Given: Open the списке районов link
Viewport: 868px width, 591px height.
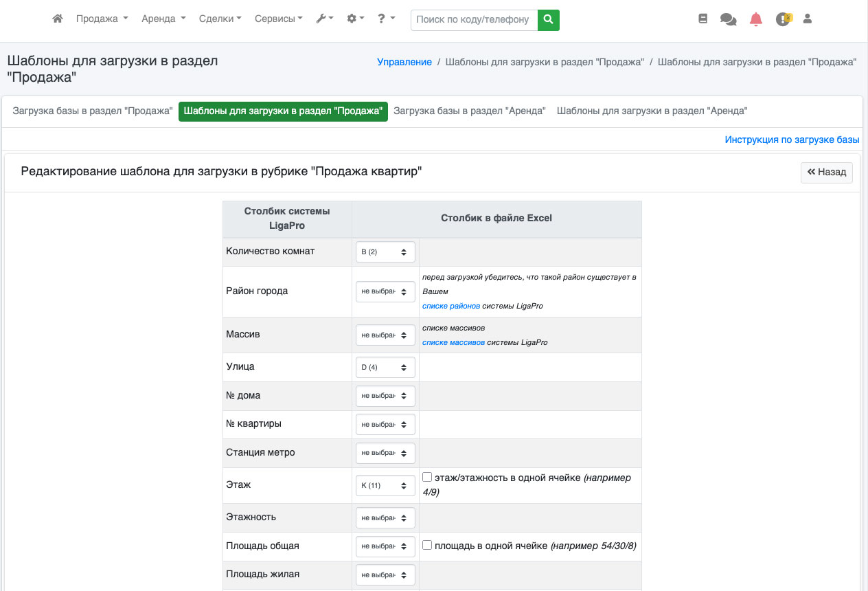Looking at the screenshot, I should (451, 306).
